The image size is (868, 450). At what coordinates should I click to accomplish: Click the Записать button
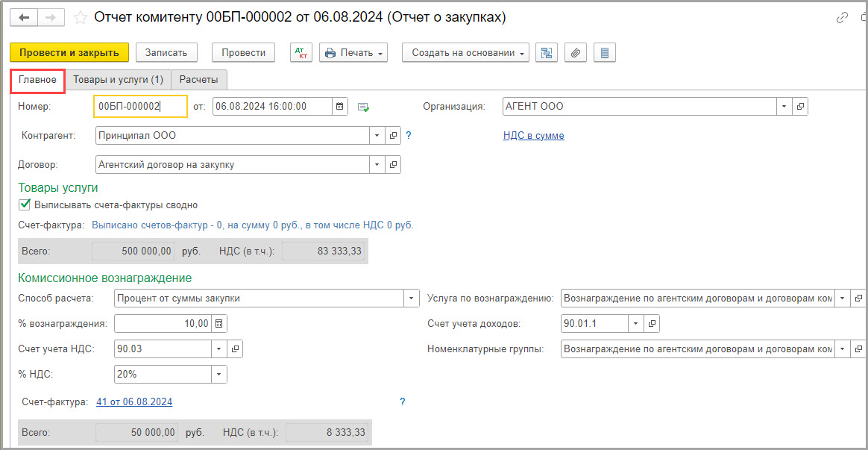click(x=166, y=53)
